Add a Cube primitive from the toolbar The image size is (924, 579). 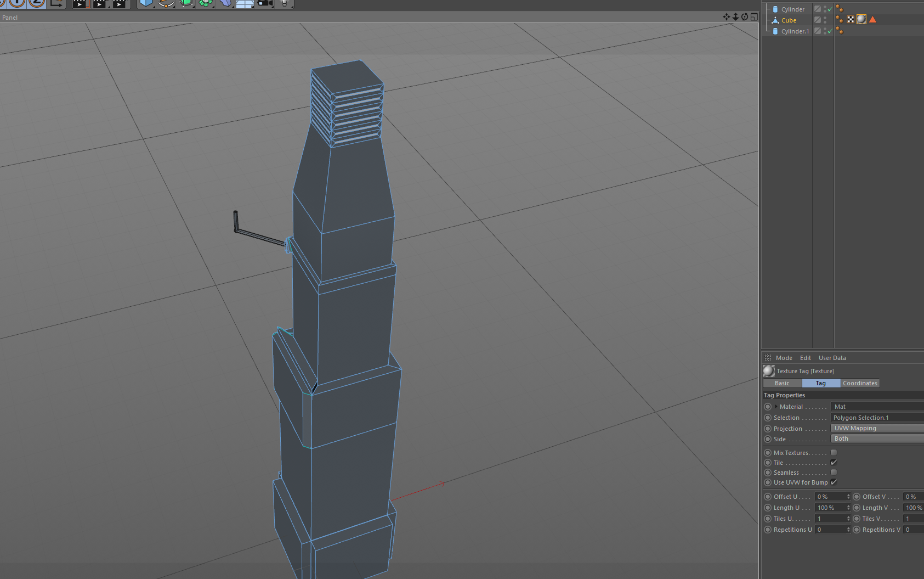tap(146, 3)
